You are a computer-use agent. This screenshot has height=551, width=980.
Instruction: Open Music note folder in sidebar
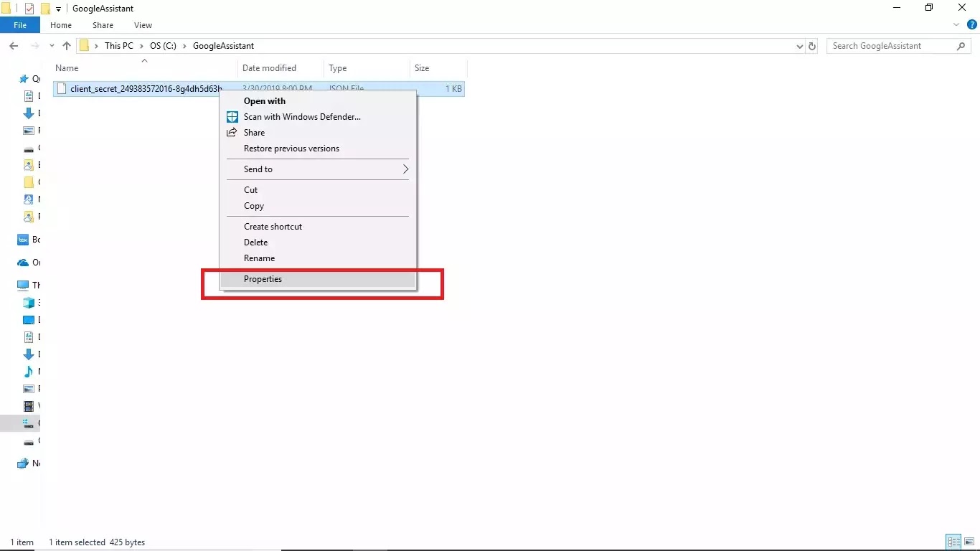29,372
